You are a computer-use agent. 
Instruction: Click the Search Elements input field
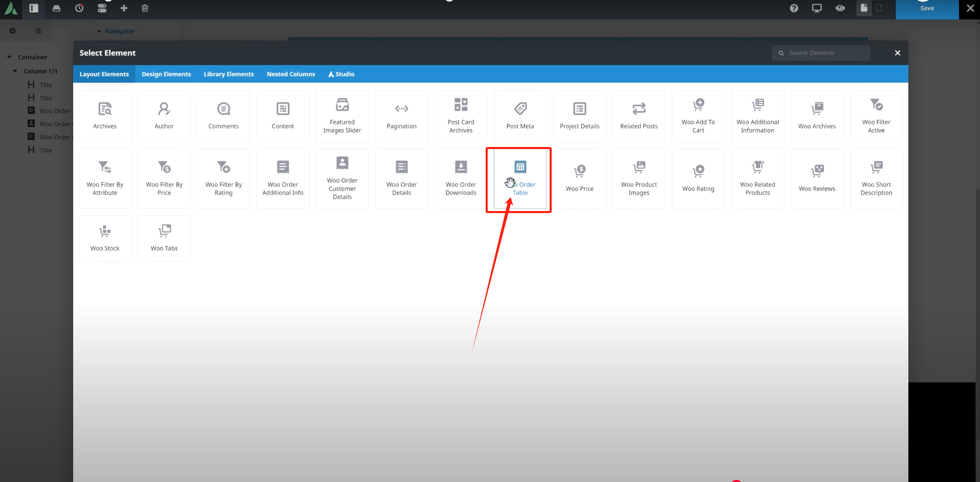[x=825, y=53]
